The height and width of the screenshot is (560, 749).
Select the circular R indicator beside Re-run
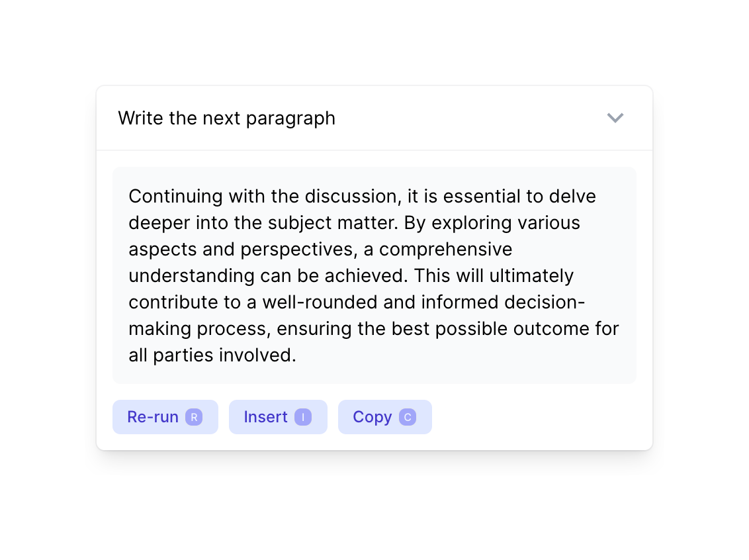[193, 417]
